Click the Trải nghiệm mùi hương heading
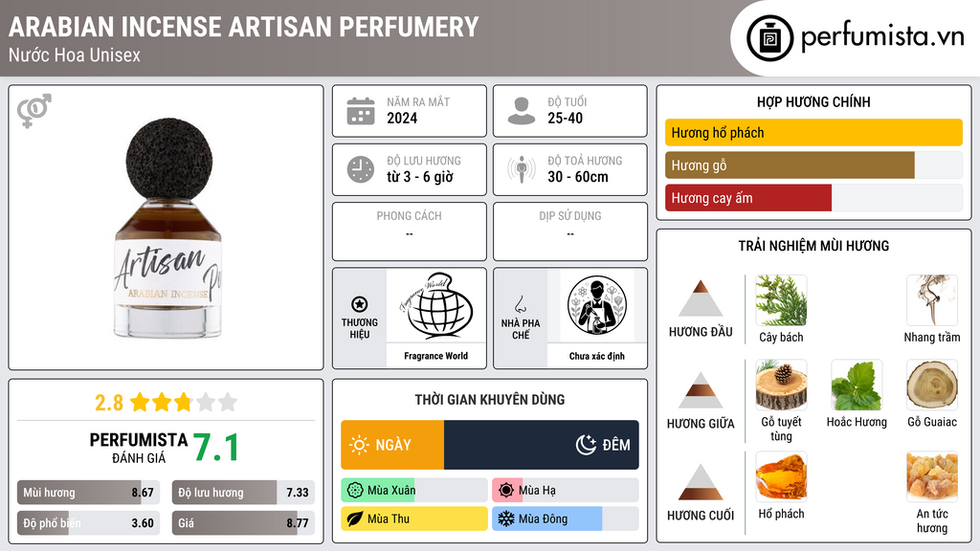 pos(813,246)
